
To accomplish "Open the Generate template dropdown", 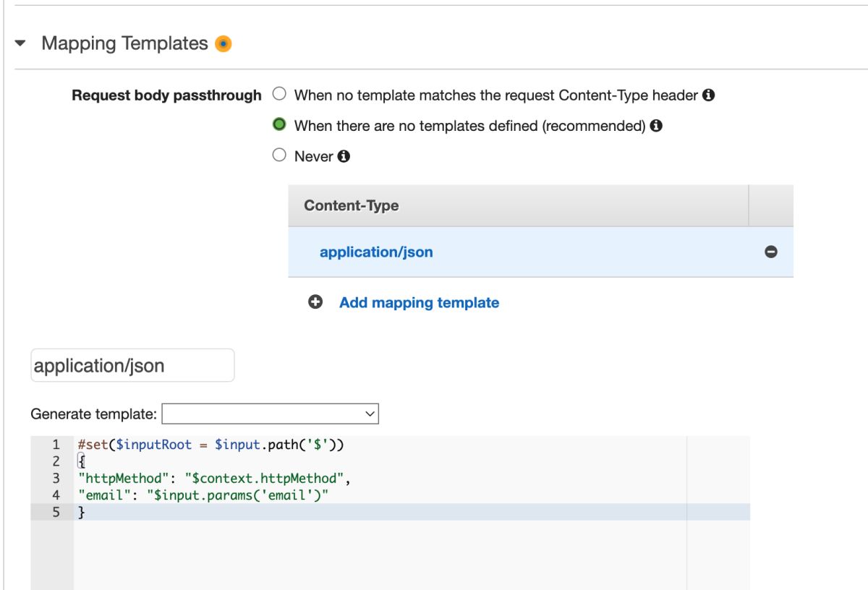I will click(270, 414).
